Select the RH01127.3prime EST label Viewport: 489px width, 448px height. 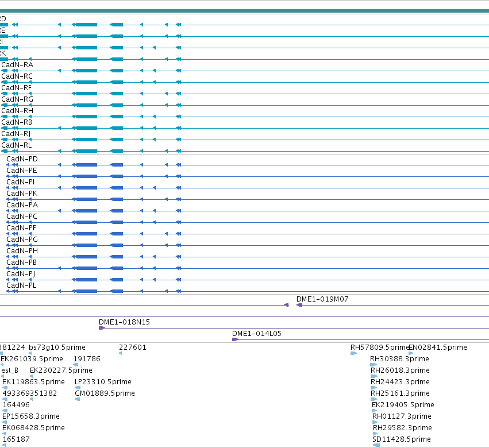coord(402,416)
